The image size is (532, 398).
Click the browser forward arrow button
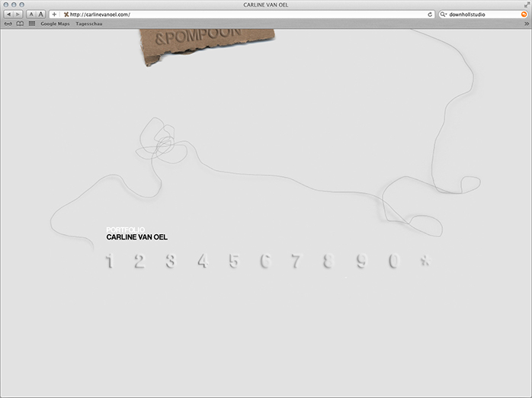coord(18,14)
